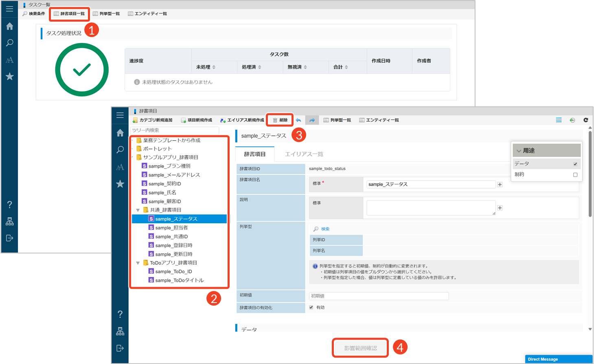Click the logout icon in front sidebar
Image resolution: width=594 pixels, height=364 pixels.
coord(120,348)
